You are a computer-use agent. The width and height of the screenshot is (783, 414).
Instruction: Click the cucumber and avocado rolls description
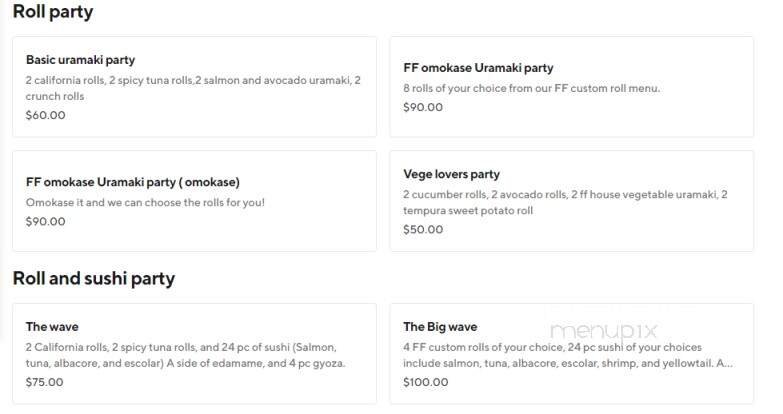pyautogui.click(x=565, y=202)
